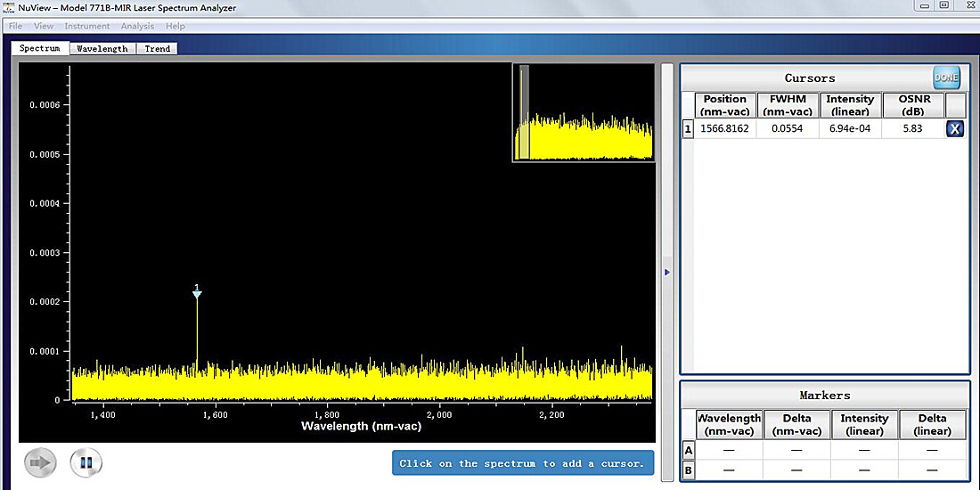Select the Spectrum tab
Screen dimensions: 980x490
click(40, 48)
